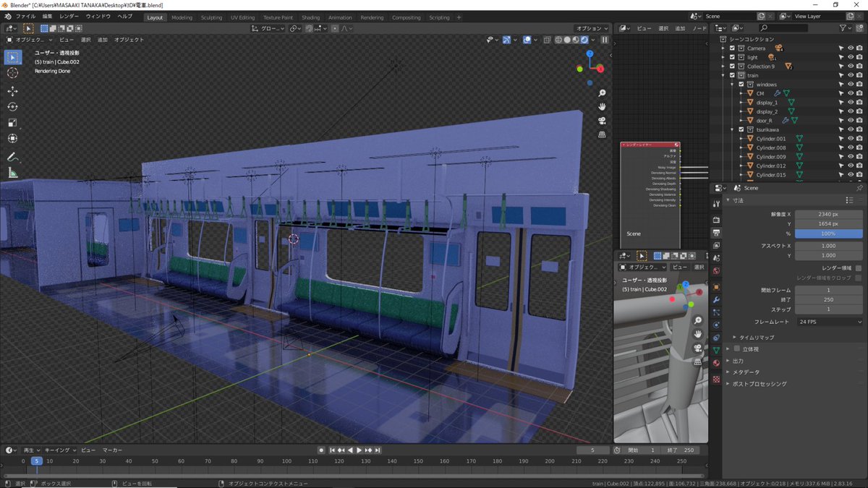Select the Scale tool in the viewport toolbar
Viewport: 868px width, 488px height.
(12, 123)
